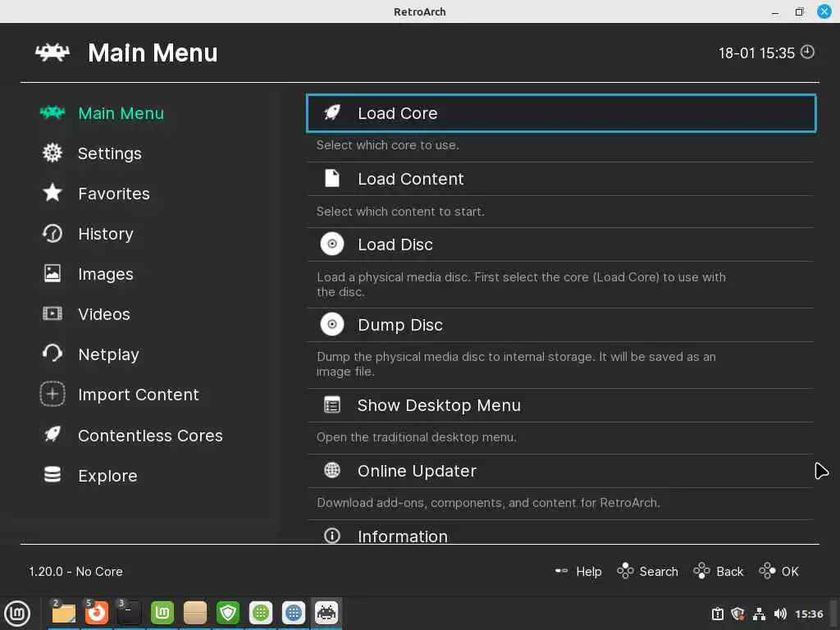This screenshot has height=630, width=840.
Task: Click the Search gamepad button icon
Action: [625, 571]
